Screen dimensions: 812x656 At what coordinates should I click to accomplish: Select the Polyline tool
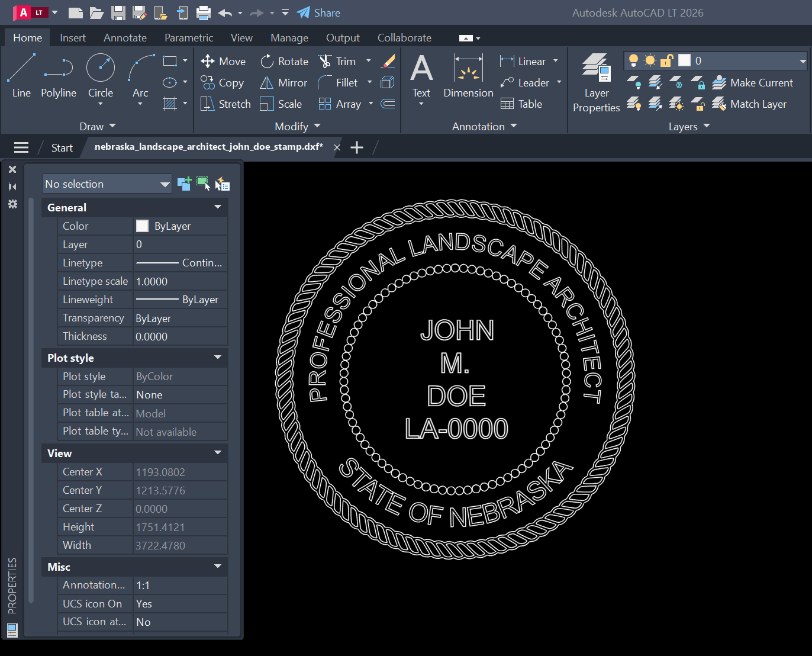59,75
